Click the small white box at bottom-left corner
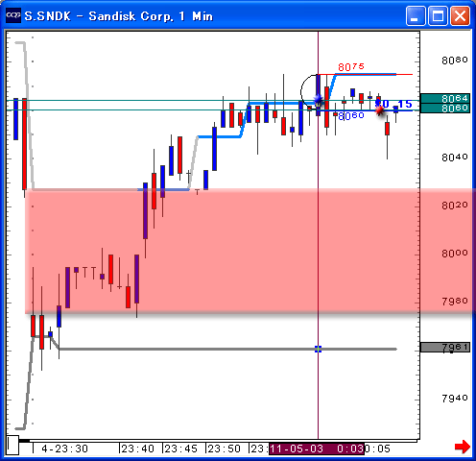The height and width of the screenshot is (461, 476). 13,445
